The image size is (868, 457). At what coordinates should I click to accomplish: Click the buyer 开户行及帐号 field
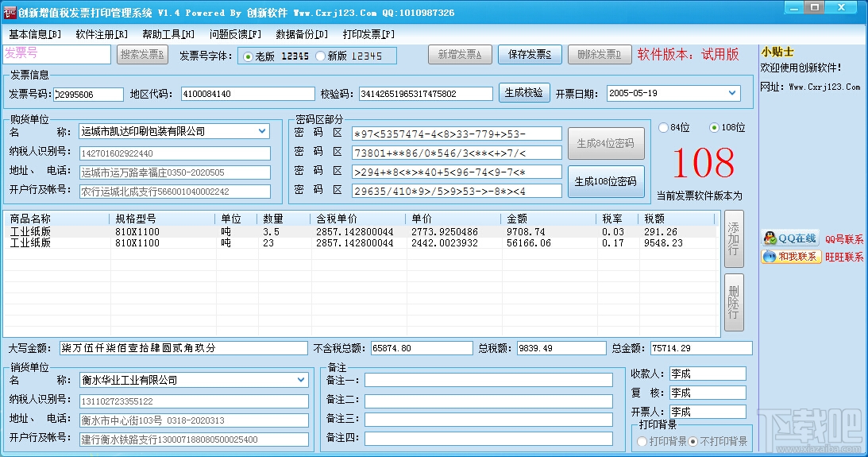175,191
